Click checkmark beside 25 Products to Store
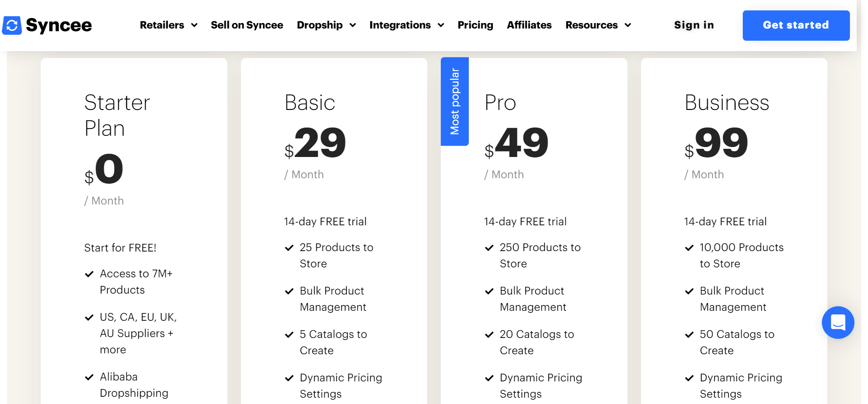This screenshot has height=404, width=868. point(289,248)
